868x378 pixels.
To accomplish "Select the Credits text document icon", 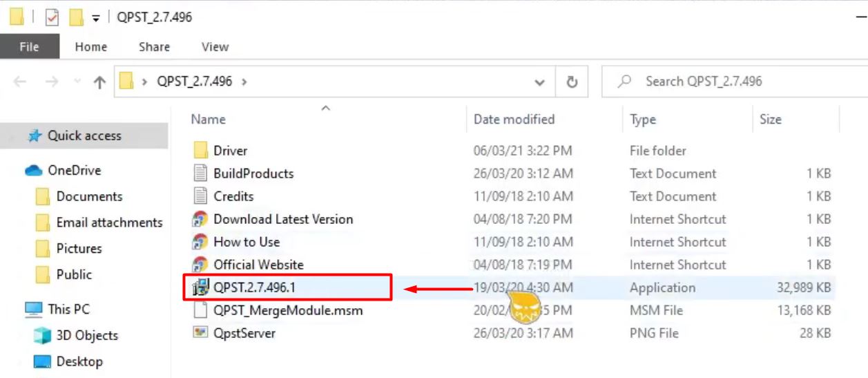I will click(x=200, y=196).
